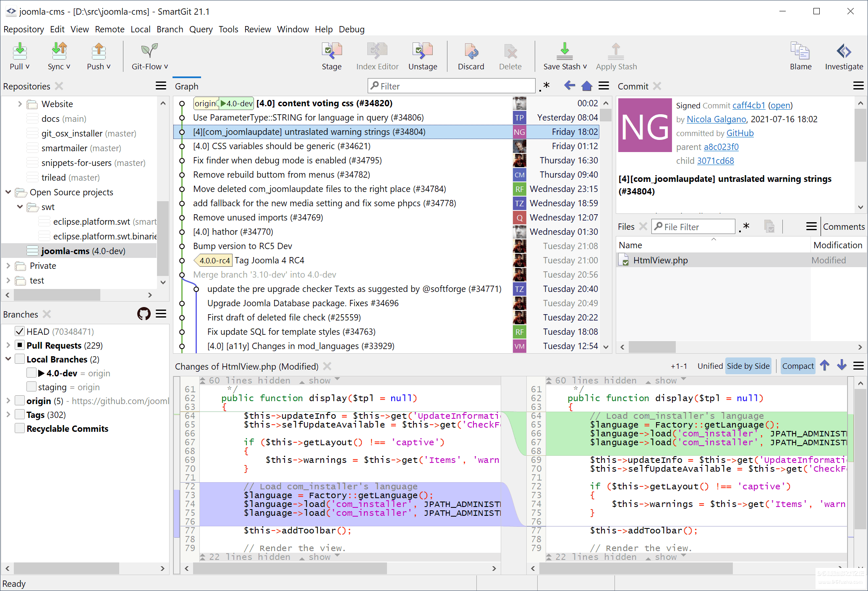Open parent commit a8c023f0 link

pos(721,147)
